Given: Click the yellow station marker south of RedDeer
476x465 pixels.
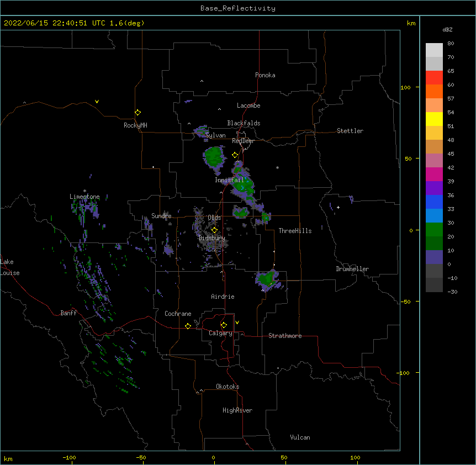Looking at the screenshot, I should pos(235,155).
